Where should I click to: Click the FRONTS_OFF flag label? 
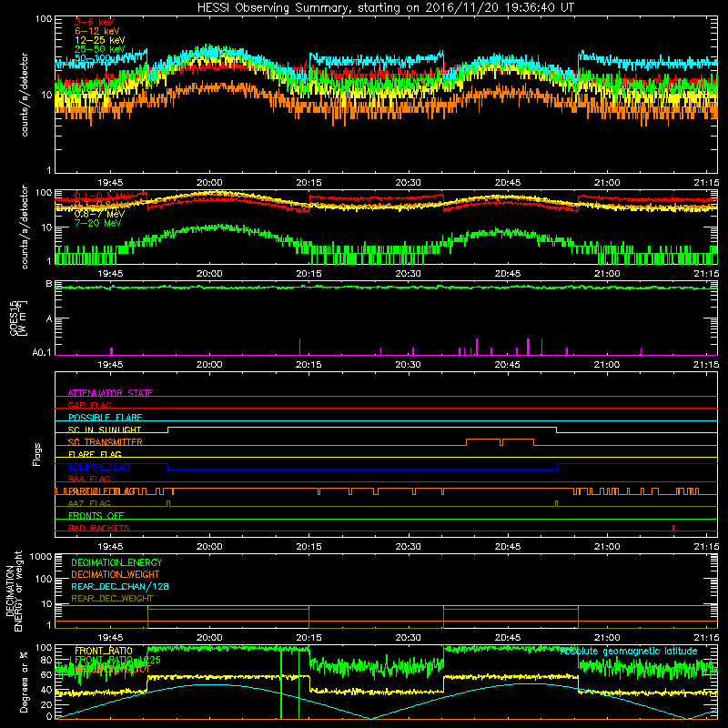point(96,516)
